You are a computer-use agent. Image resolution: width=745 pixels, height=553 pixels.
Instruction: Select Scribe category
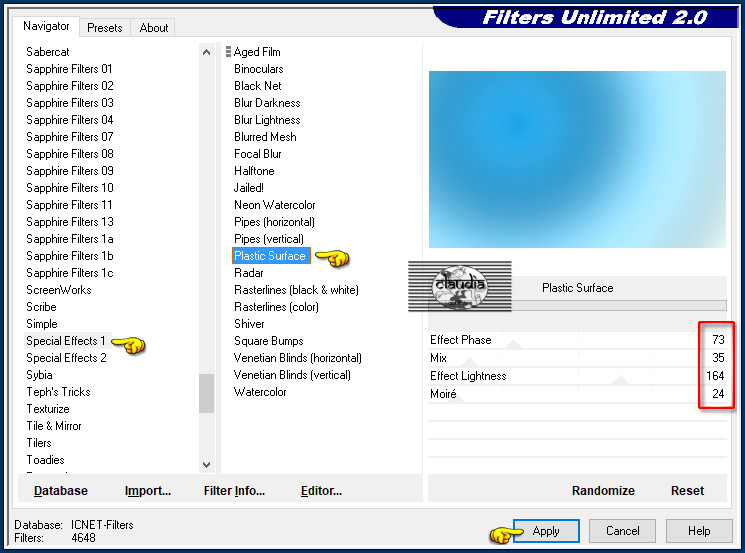[41, 307]
